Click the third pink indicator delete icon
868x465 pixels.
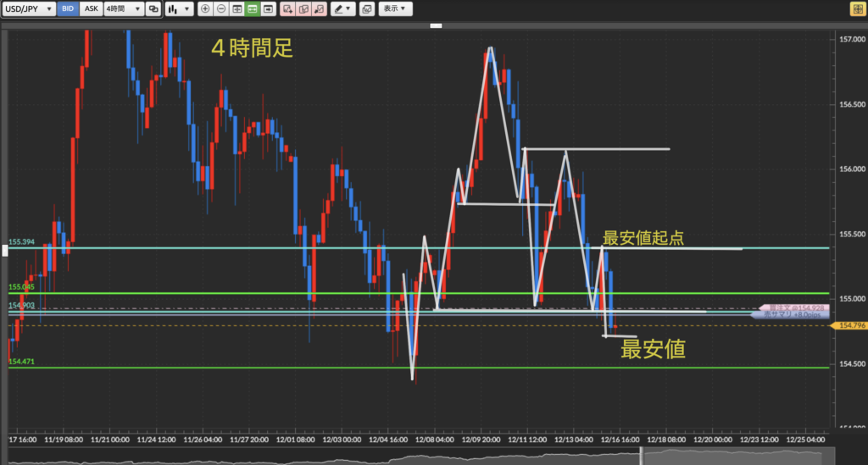[x=319, y=8]
